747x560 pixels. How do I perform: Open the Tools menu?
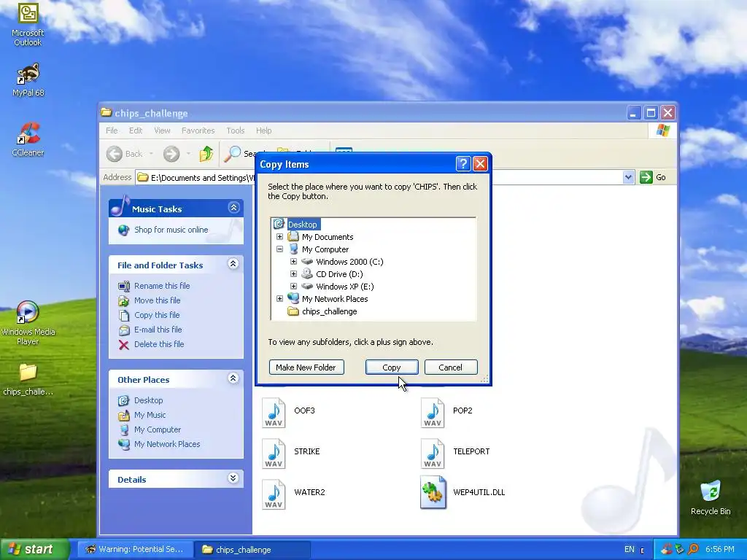tap(236, 131)
